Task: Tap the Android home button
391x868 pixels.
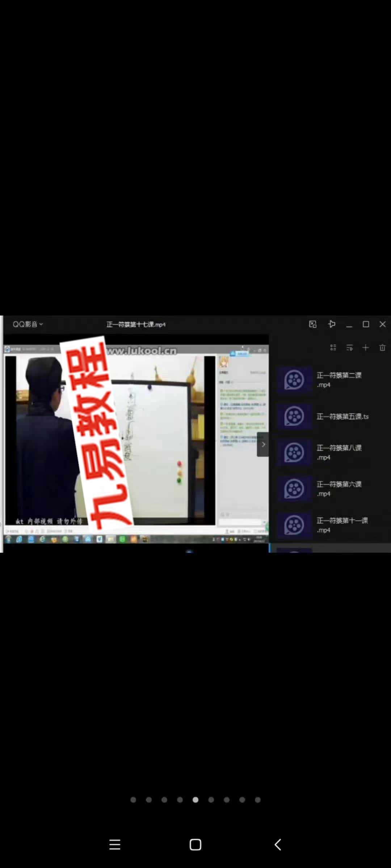Action: [x=195, y=844]
